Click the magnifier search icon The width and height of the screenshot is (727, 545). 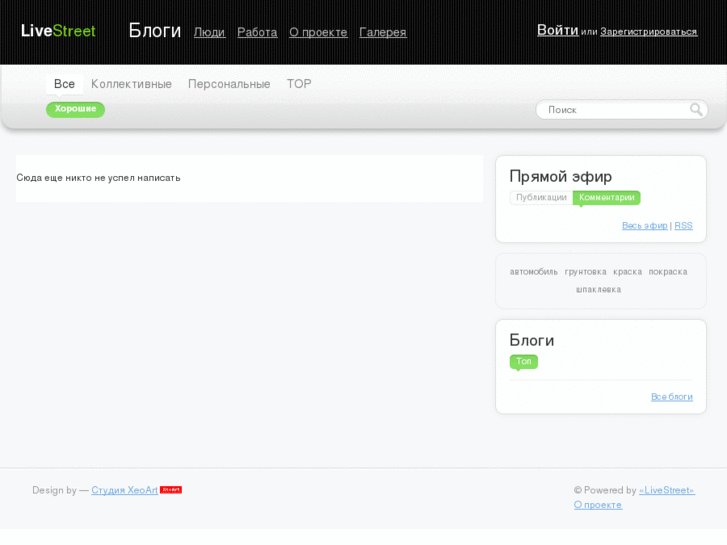coord(696,109)
